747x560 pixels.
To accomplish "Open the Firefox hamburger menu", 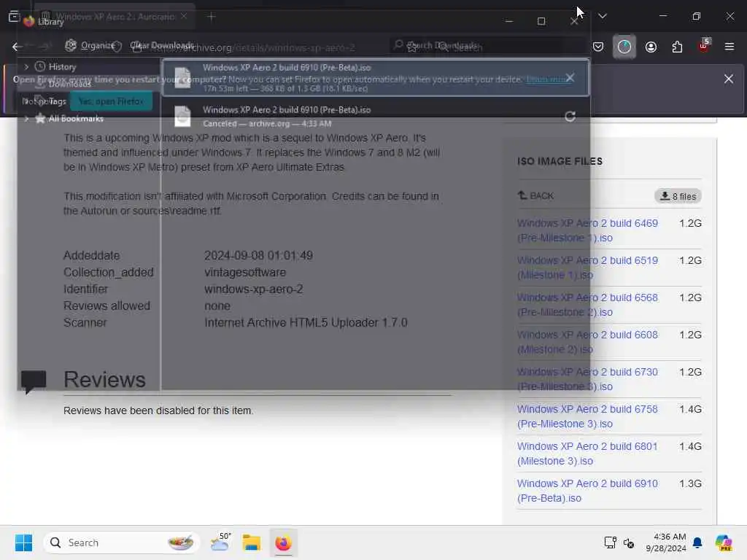I will pos(729,47).
